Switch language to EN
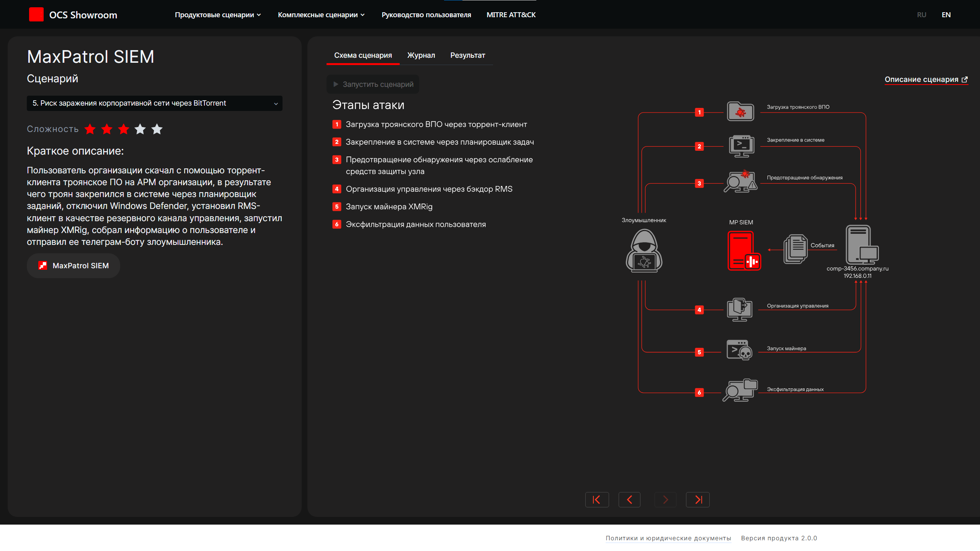Screen dimensions: 980x551 tap(946, 15)
